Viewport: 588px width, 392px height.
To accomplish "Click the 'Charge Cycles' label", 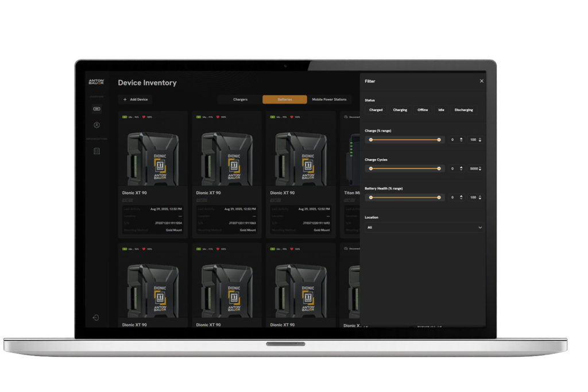I will 376,160.
